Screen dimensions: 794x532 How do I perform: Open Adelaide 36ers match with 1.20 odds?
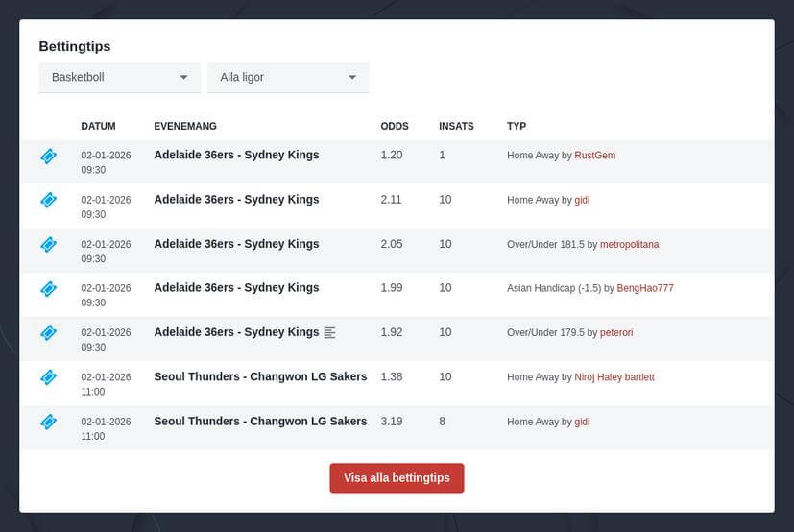point(236,155)
